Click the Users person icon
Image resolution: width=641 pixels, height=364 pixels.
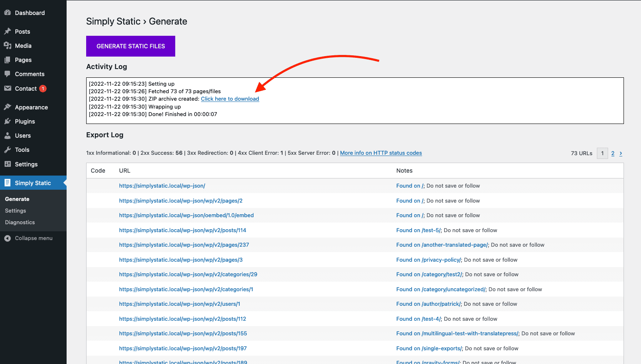coord(7,136)
